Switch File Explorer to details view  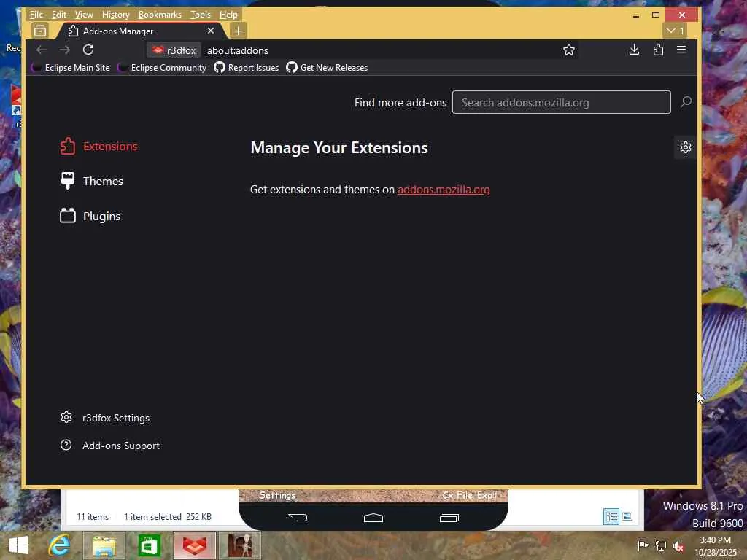[x=611, y=517]
